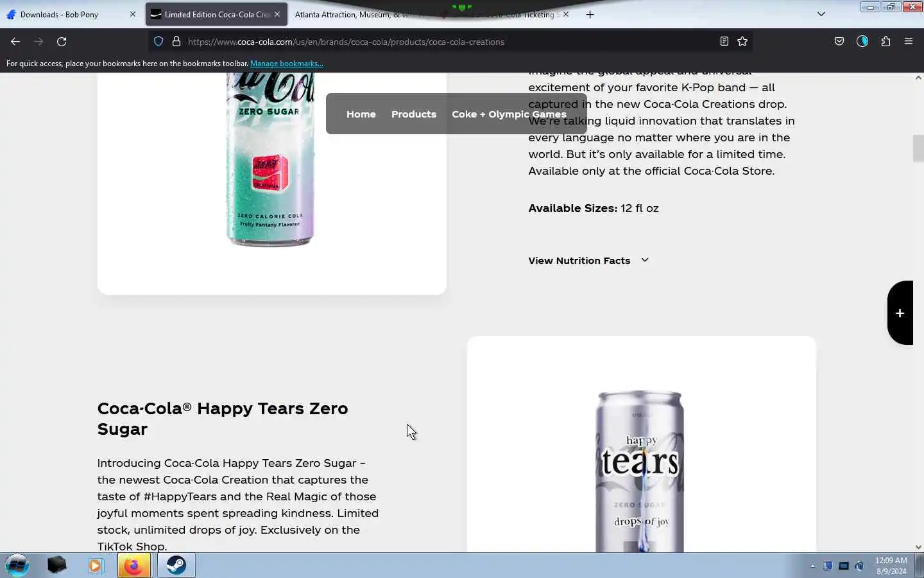
Task: Close the Downloads - Bob Pony tab
Action: click(133, 14)
